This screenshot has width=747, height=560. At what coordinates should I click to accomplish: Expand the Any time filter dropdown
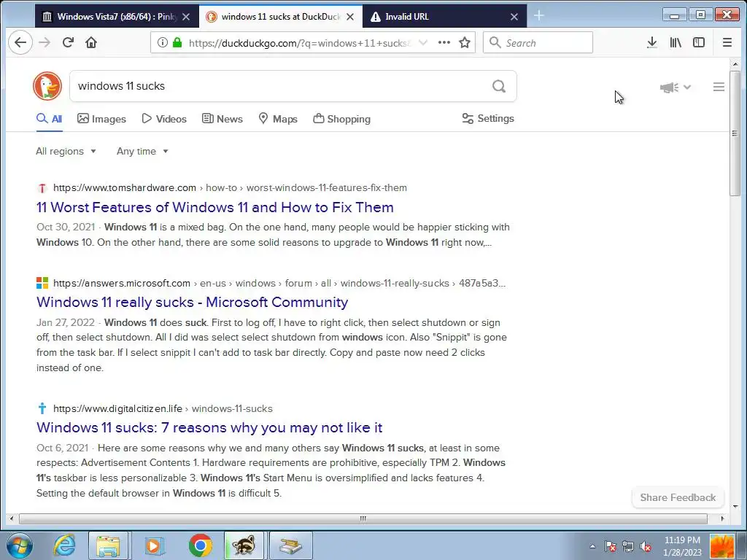142,152
